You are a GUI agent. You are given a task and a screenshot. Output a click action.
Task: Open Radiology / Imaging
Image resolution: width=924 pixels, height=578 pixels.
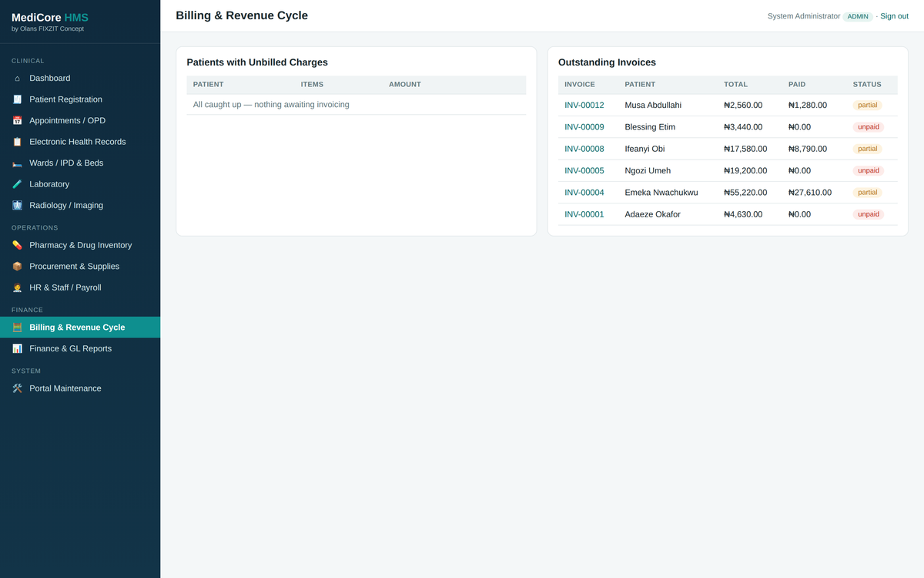80,205
